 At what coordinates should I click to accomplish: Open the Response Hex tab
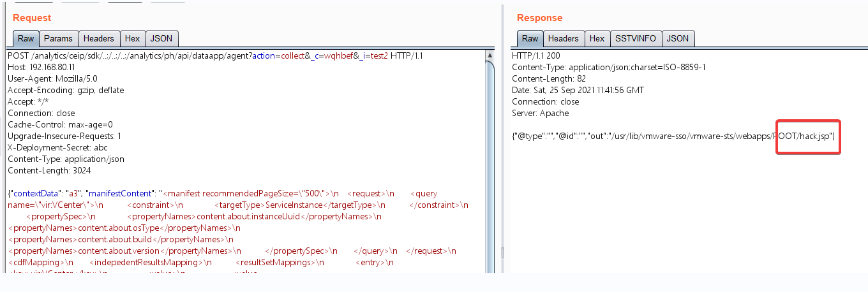(597, 38)
